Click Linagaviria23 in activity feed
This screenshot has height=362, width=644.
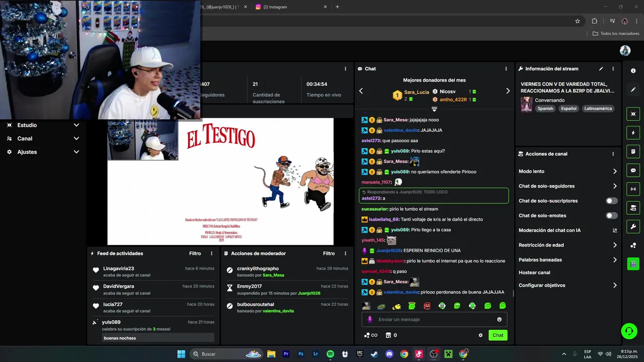tap(119, 268)
